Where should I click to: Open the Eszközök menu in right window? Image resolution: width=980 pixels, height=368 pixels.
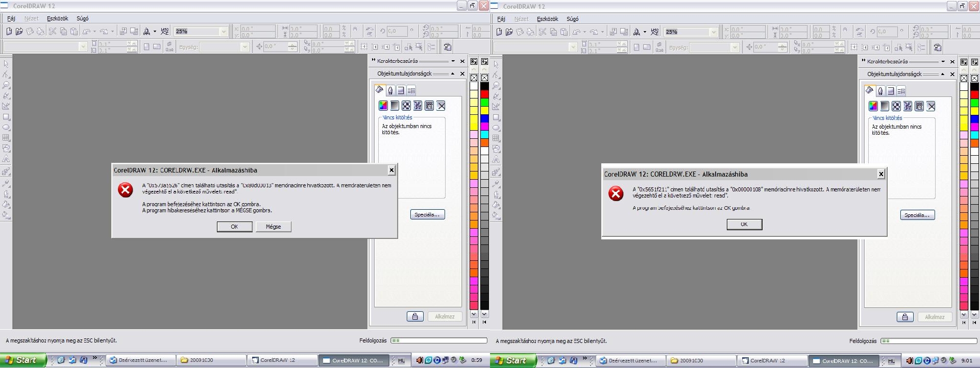click(x=547, y=19)
